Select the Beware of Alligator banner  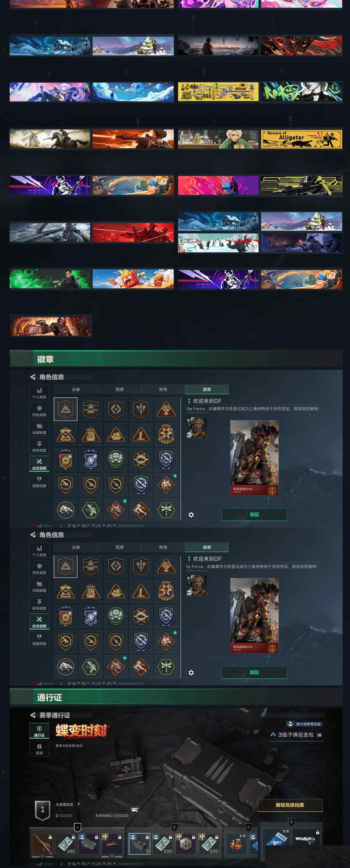302,139
